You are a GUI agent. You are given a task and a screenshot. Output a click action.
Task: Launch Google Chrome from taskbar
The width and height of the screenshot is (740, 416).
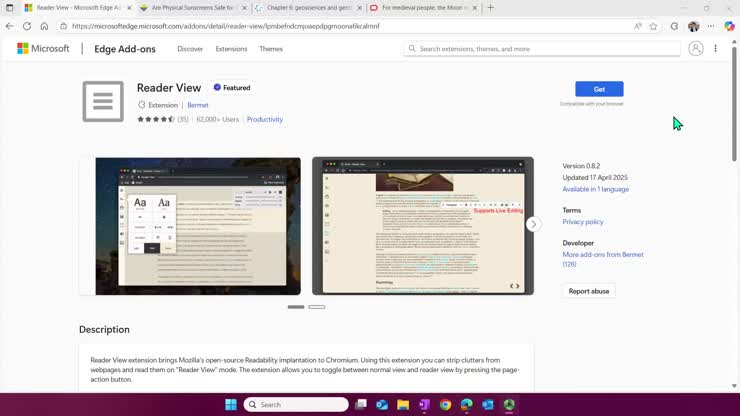pos(446,405)
